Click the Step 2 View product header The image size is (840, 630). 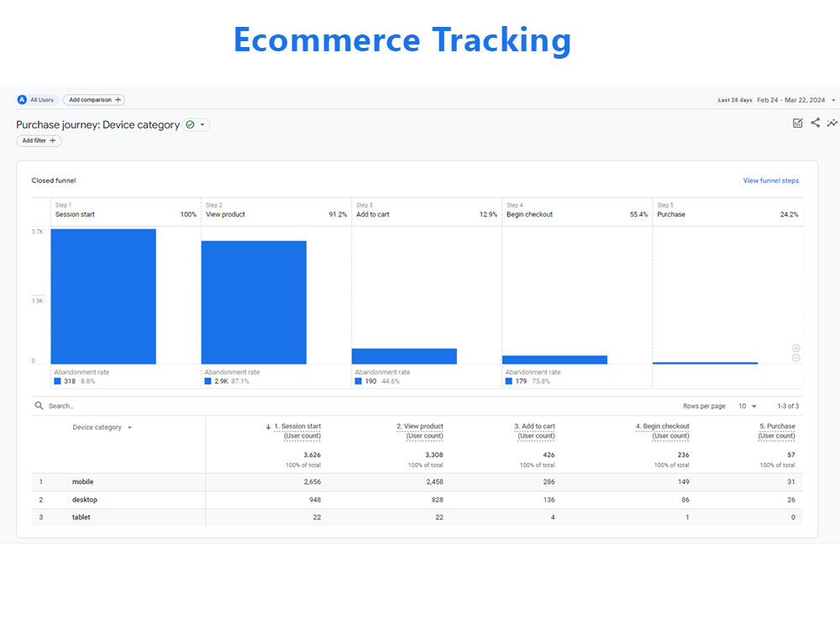coord(276,211)
